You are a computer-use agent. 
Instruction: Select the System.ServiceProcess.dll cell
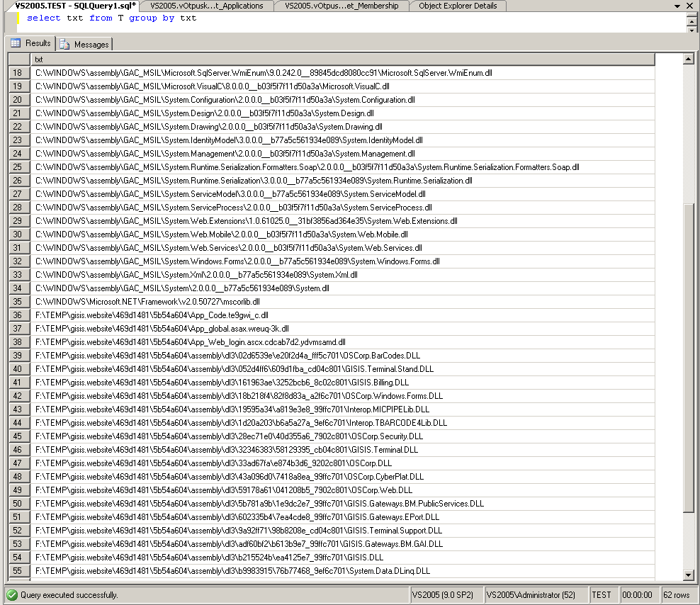coord(342,207)
